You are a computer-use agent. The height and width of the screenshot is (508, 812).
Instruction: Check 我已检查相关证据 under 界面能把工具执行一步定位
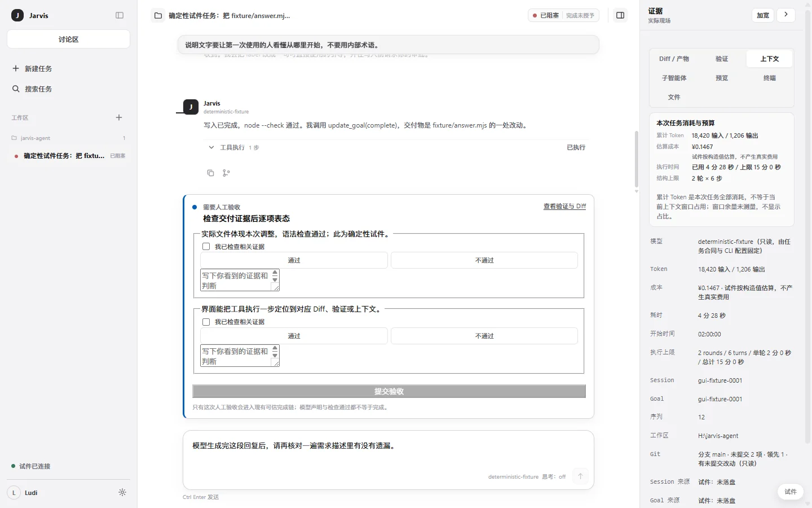tap(206, 322)
